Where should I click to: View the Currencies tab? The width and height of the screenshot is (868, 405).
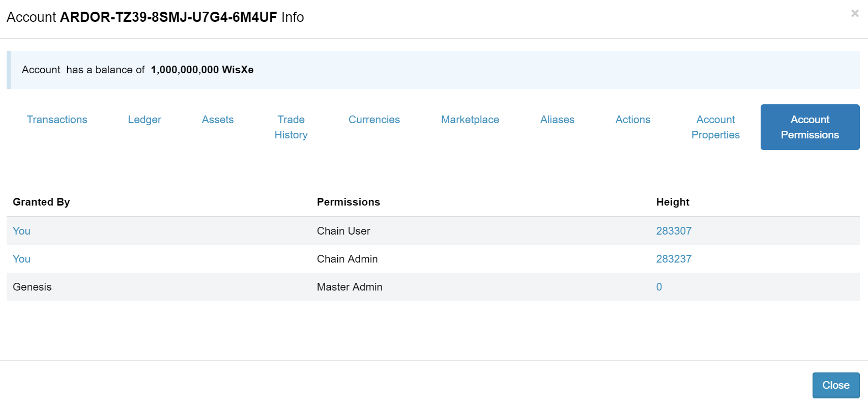374,120
